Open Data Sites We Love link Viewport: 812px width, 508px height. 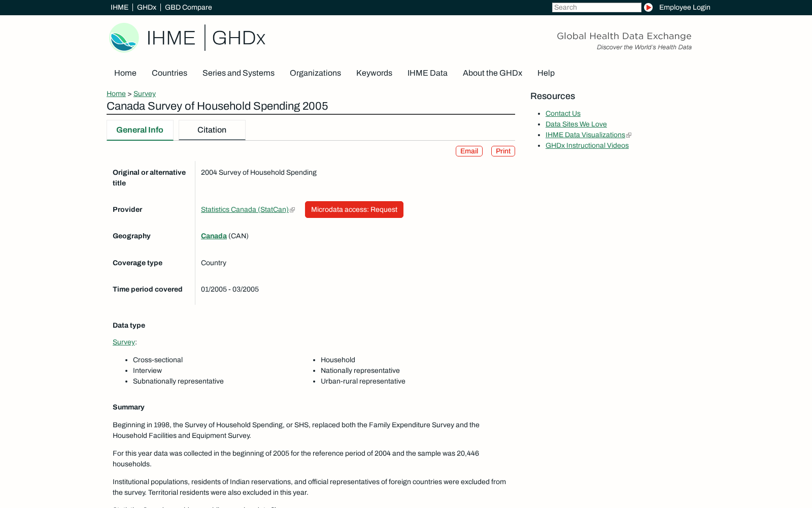point(576,124)
